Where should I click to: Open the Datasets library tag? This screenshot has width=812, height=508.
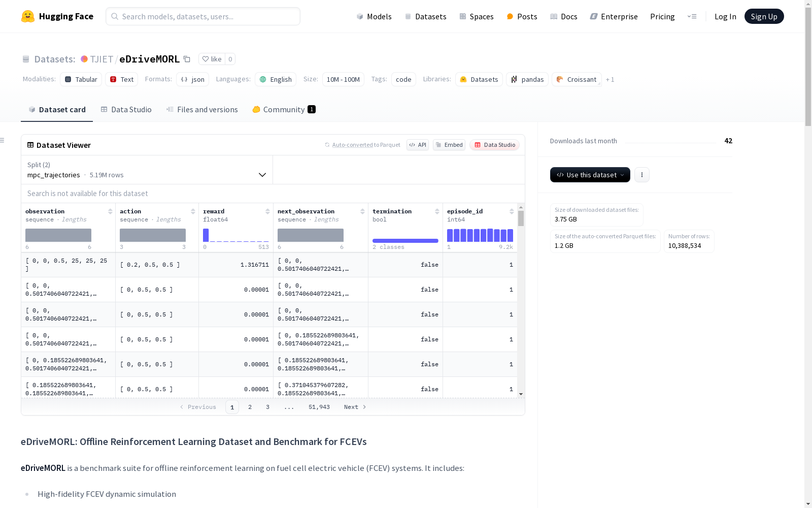click(x=479, y=79)
